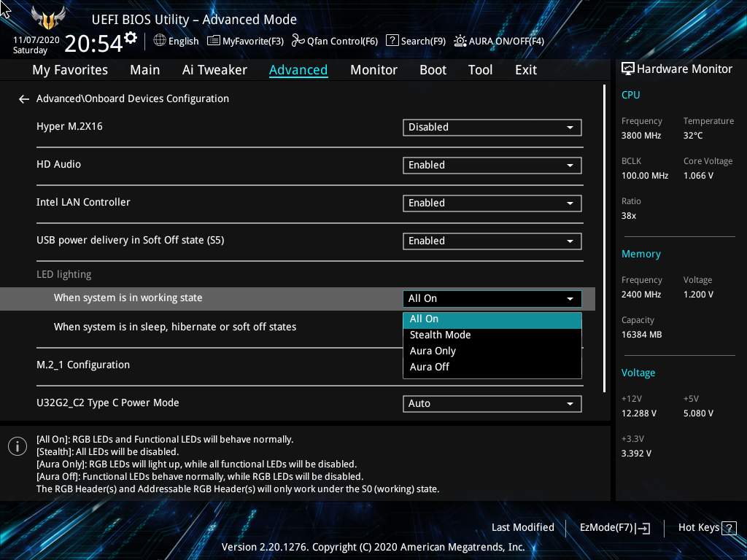Open the HD Audio dropdown

click(492, 165)
